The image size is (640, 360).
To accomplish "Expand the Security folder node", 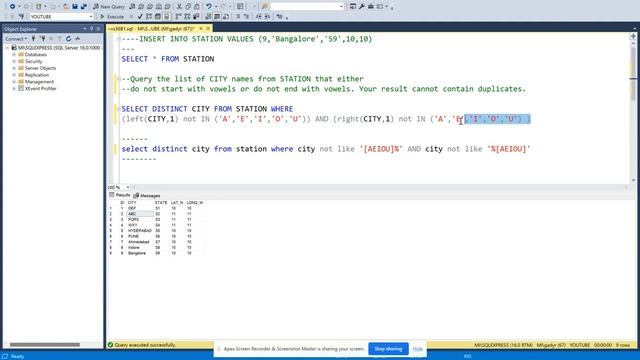I will (14, 61).
